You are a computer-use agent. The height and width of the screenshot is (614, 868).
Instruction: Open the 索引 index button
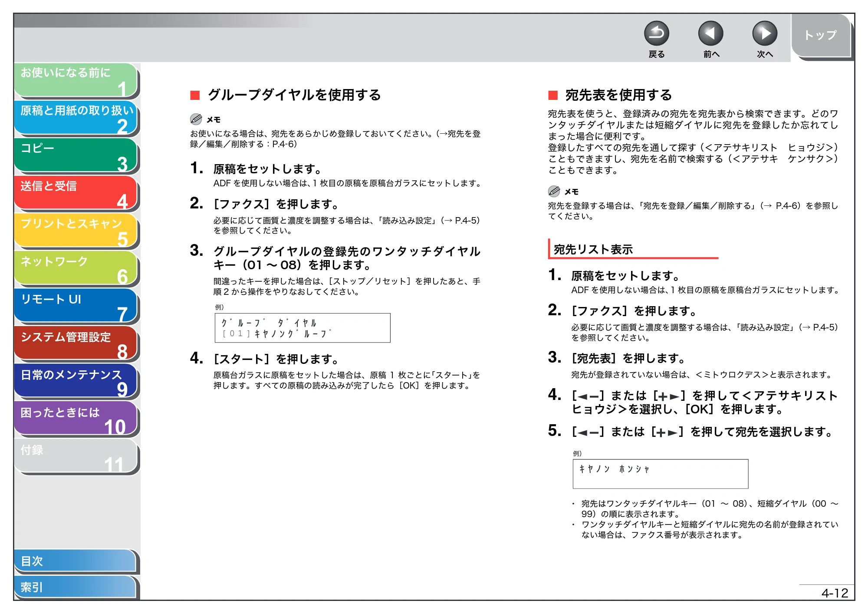(75, 587)
